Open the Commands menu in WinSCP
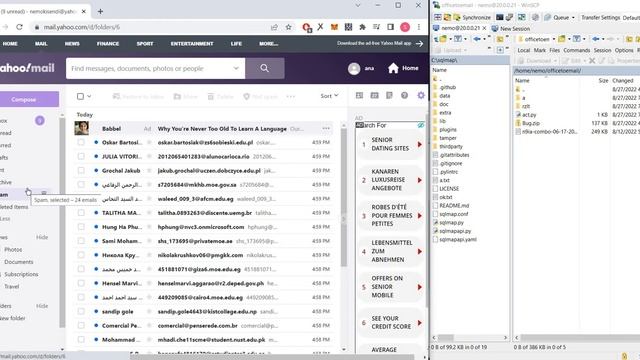 (577, 50)
